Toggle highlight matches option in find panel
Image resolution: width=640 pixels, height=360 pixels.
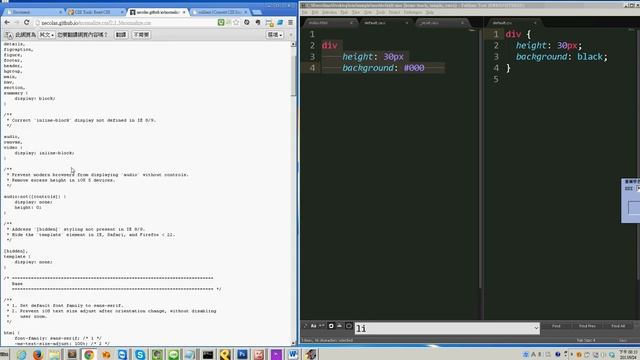pyautogui.click(x=349, y=326)
